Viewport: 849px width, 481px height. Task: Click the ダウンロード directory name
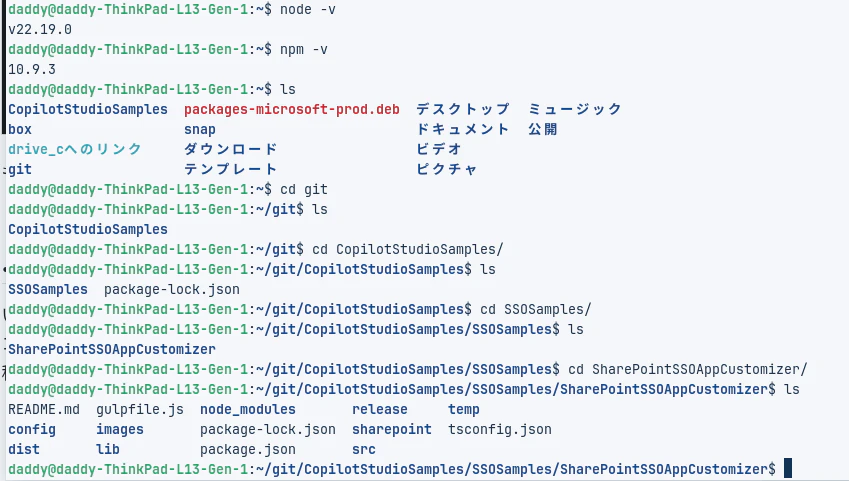pos(231,150)
